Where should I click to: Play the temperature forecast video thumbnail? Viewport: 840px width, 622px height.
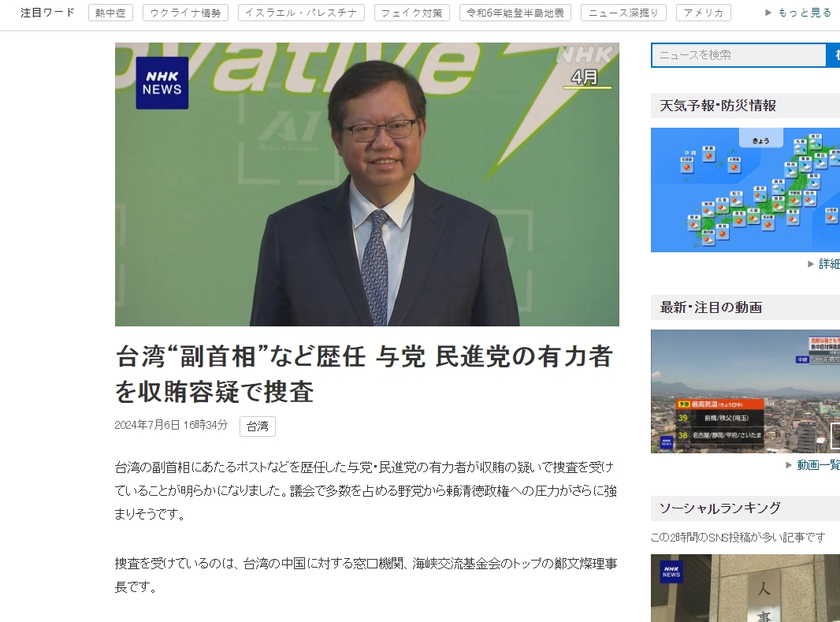click(745, 391)
